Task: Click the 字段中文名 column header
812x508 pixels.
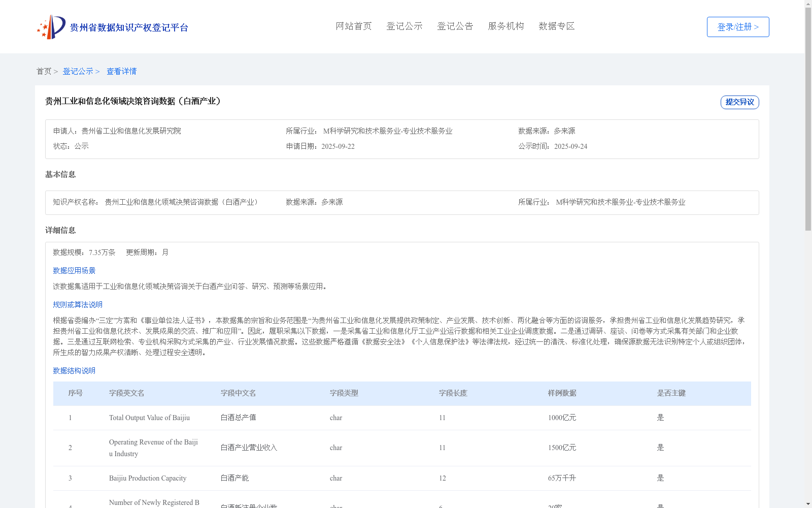Action: point(239,393)
